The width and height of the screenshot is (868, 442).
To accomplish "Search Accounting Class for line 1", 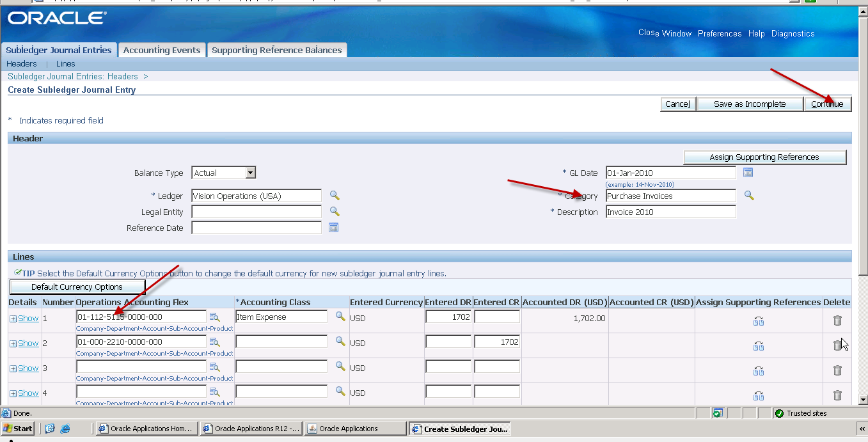I will (x=340, y=316).
